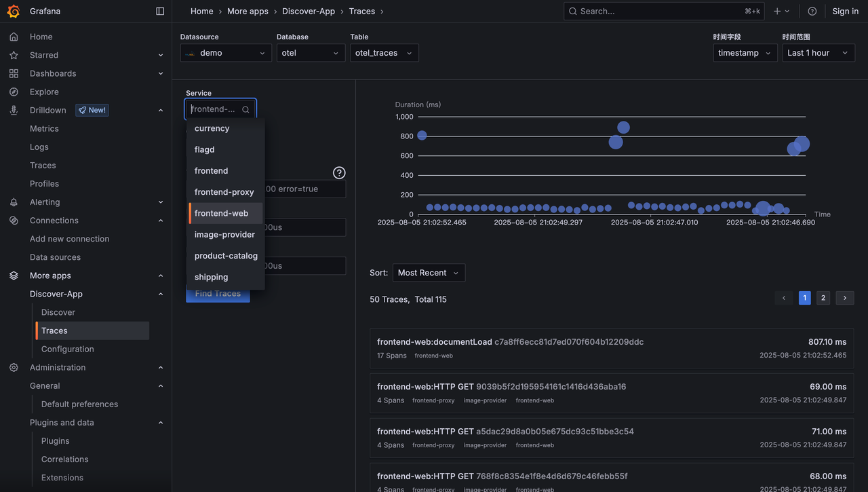Image resolution: width=868 pixels, height=492 pixels.
Task: Open Plugins in sidebar
Action: pos(56,441)
